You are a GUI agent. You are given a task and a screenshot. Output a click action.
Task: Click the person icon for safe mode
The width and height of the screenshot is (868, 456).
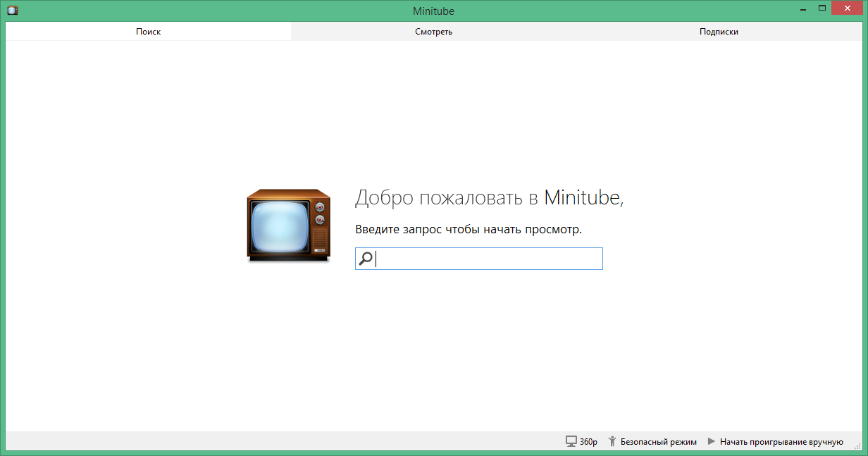tap(612, 441)
